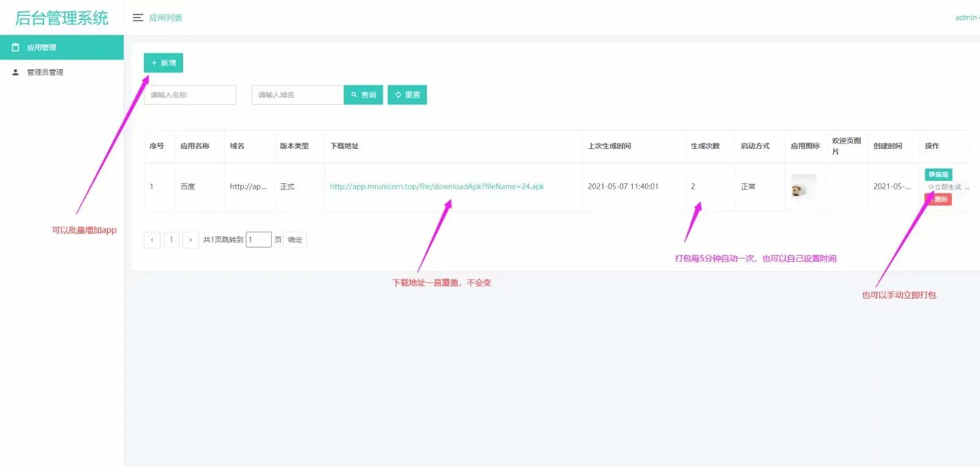The height and width of the screenshot is (467, 980).
Task: Click the 重置 reset button
Action: [x=407, y=95]
